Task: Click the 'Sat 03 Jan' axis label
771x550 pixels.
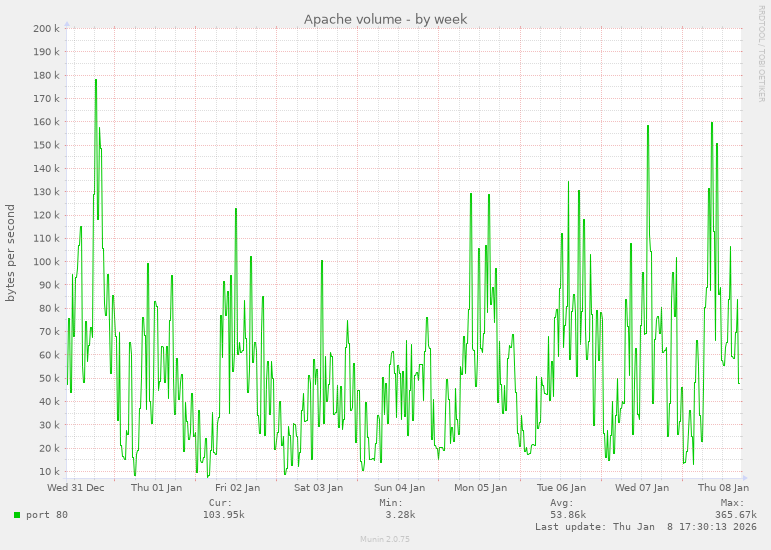Action: click(x=319, y=488)
